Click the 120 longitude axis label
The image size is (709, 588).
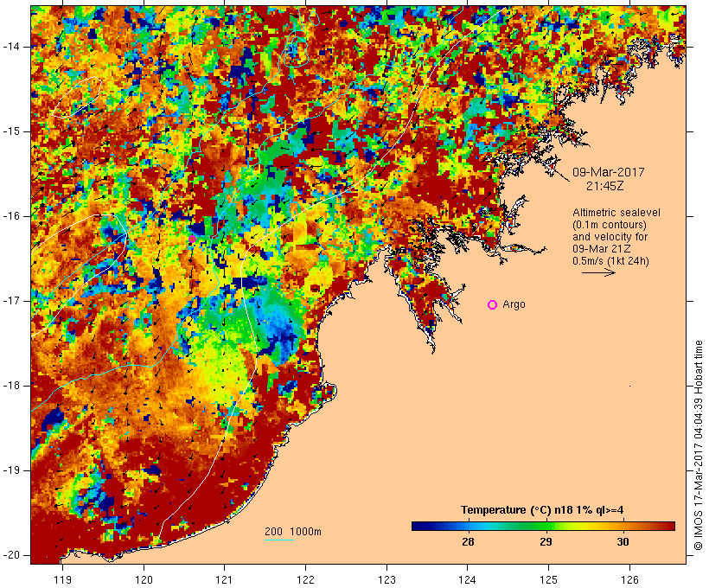click(x=144, y=579)
